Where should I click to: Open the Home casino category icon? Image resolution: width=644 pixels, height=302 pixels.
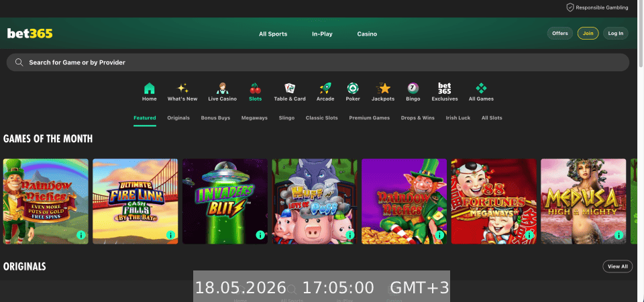[x=149, y=92]
